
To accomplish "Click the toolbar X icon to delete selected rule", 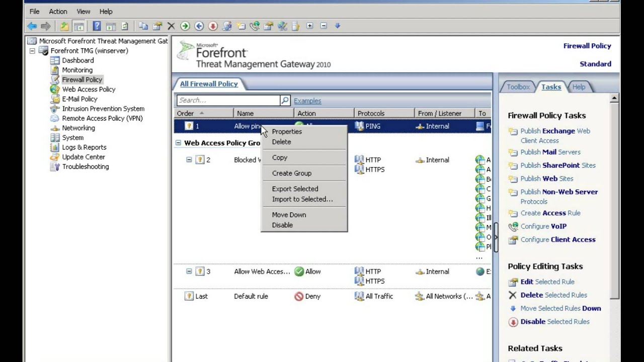I will click(171, 26).
